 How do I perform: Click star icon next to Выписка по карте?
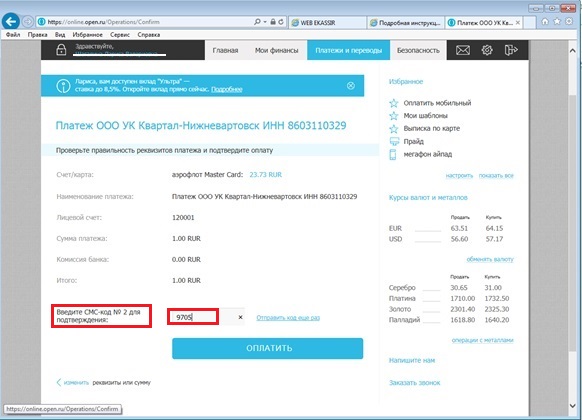click(393, 129)
